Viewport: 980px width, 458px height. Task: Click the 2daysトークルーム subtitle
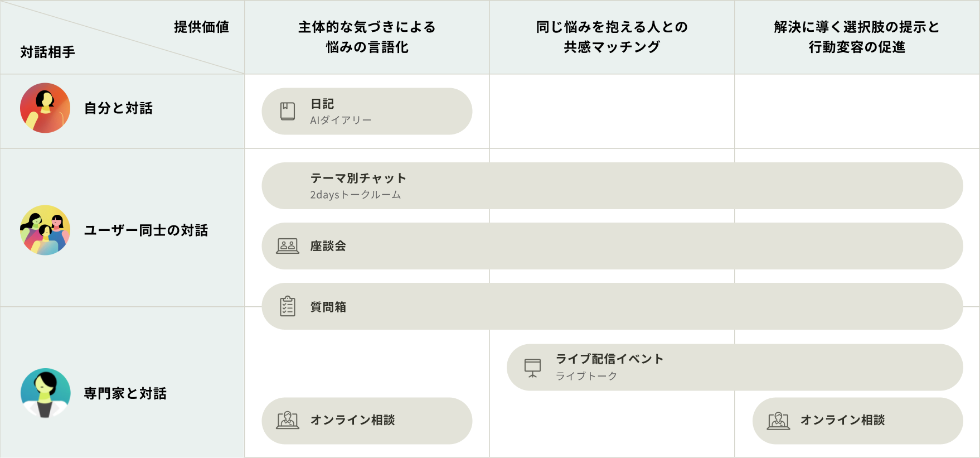(356, 195)
